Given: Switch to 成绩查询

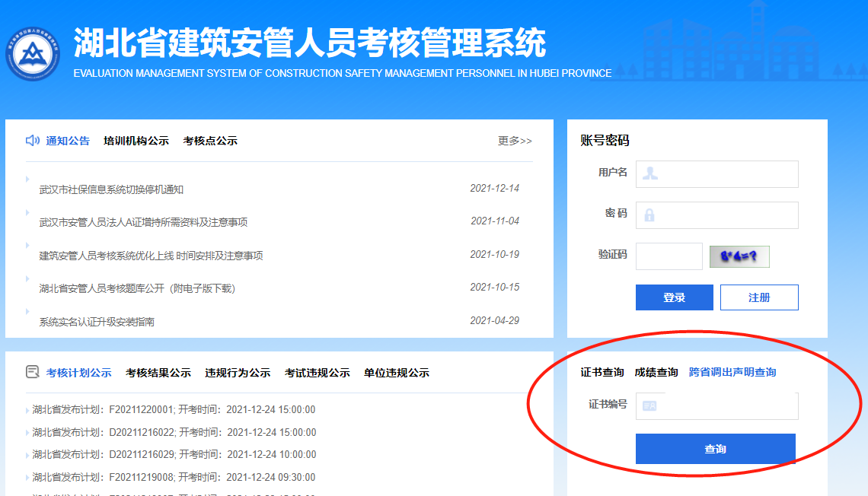Looking at the screenshot, I should pyautogui.click(x=657, y=374).
